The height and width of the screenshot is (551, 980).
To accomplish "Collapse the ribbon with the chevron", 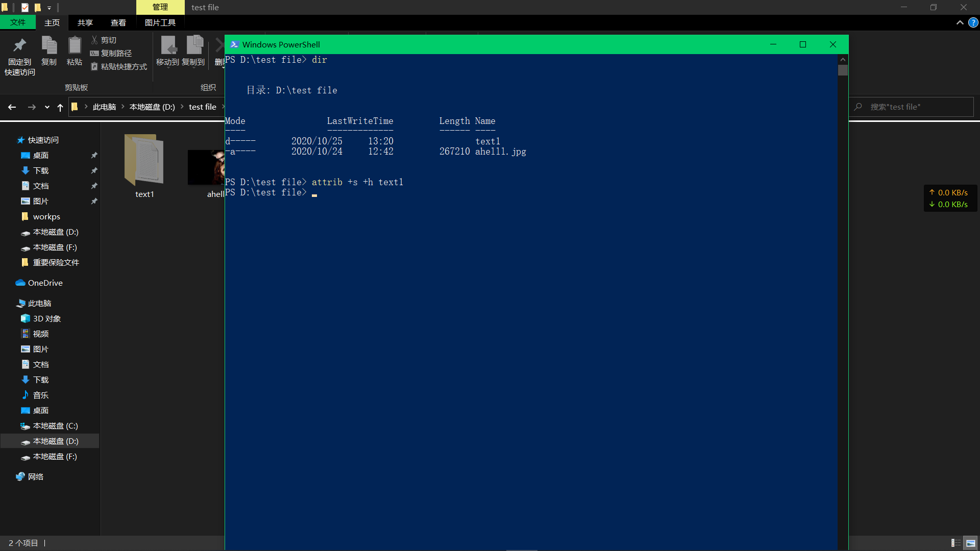I will 960,22.
